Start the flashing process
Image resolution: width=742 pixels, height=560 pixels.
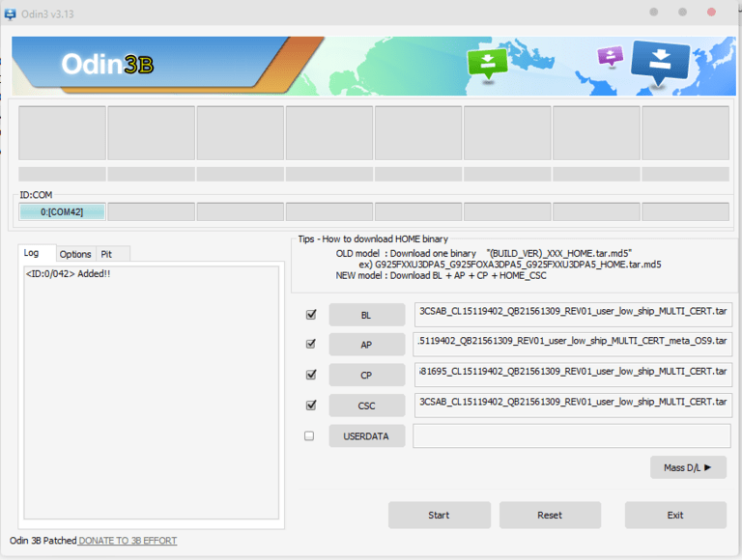click(440, 515)
